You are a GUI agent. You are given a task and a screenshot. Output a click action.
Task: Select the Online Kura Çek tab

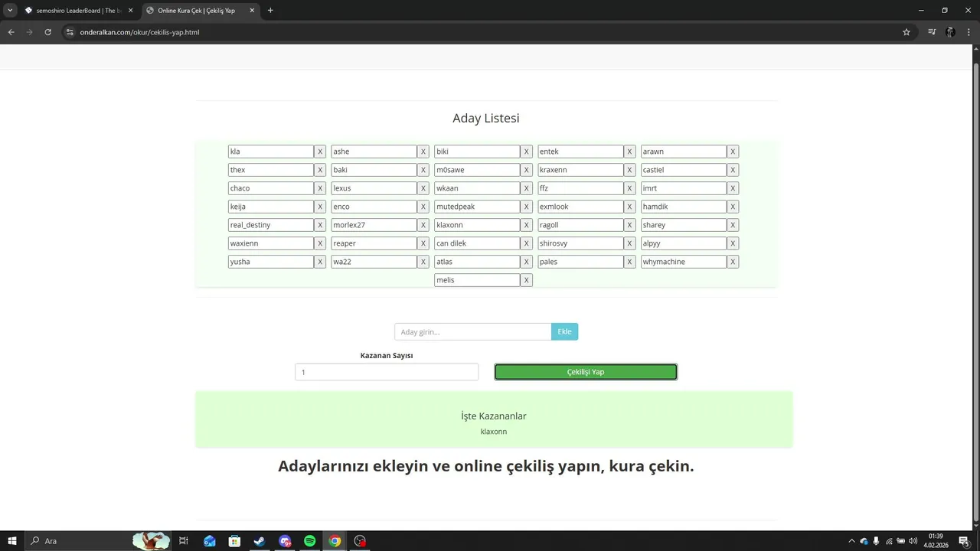pyautogui.click(x=199, y=11)
